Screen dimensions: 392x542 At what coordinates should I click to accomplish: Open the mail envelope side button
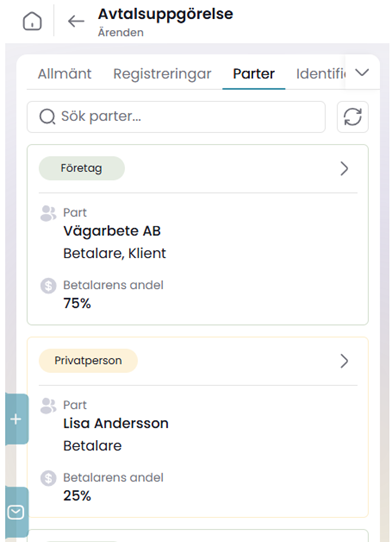pyautogui.click(x=16, y=512)
